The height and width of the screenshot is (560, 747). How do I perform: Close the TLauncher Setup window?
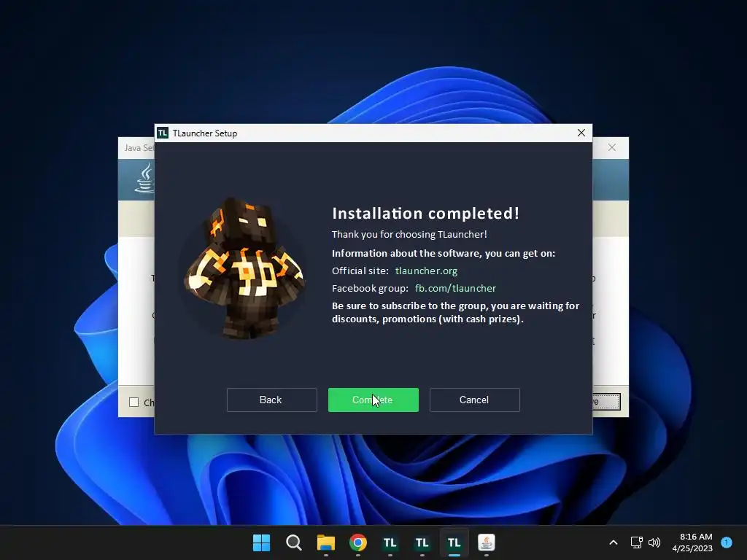[581, 133]
